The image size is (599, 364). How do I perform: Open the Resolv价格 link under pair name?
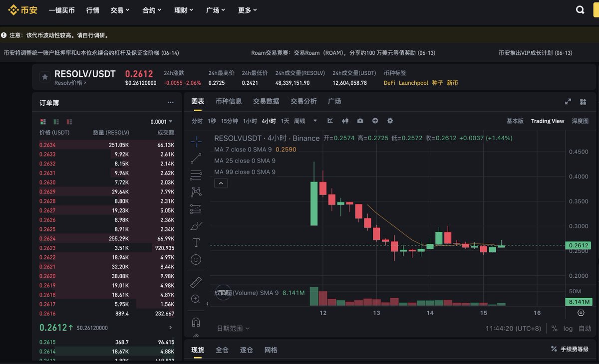(70, 83)
